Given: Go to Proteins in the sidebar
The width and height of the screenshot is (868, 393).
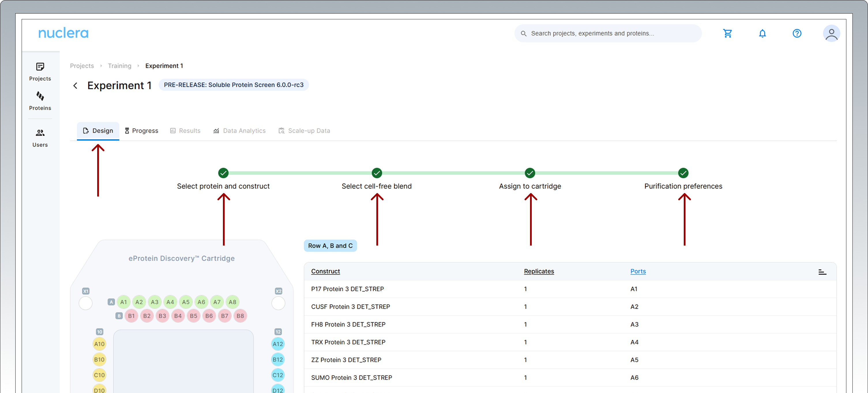Looking at the screenshot, I should [x=40, y=101].
